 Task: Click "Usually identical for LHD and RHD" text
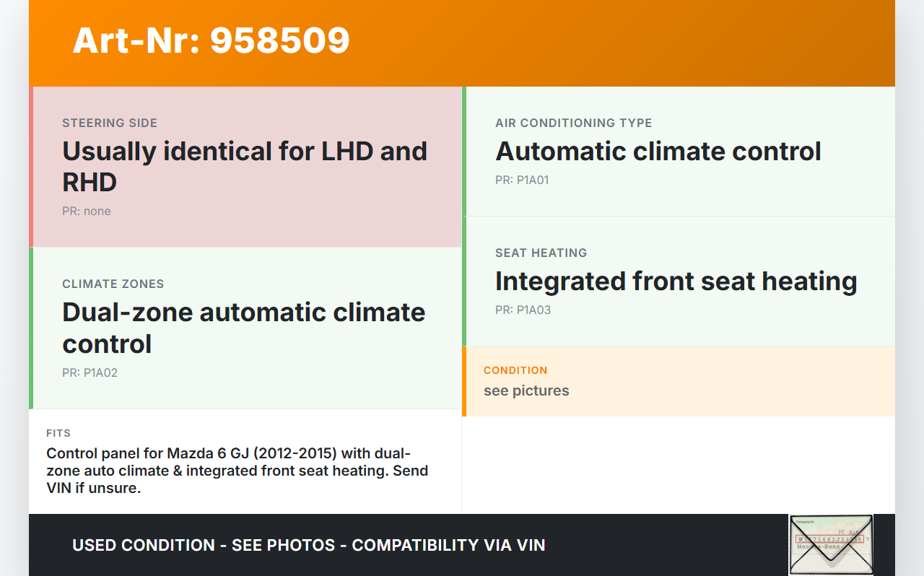tap(245, 167)
